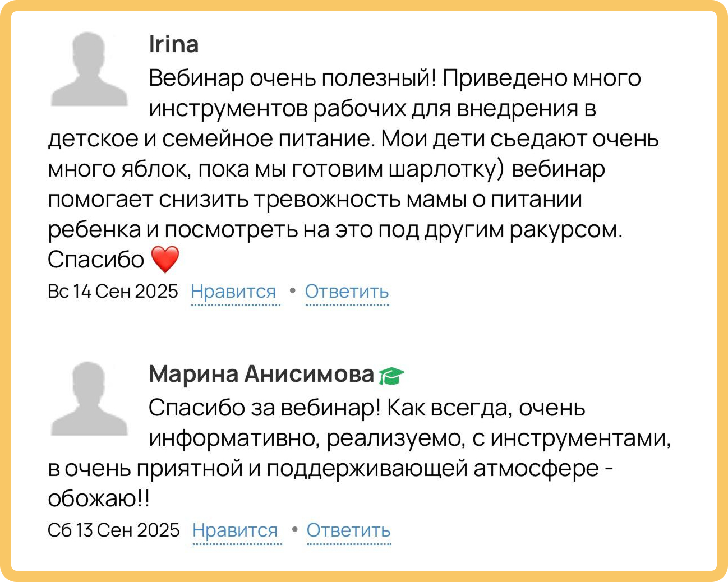Like Irina's comment via Нравится
The height and width of the screenshot is (582, 728).
coord(233,292)
